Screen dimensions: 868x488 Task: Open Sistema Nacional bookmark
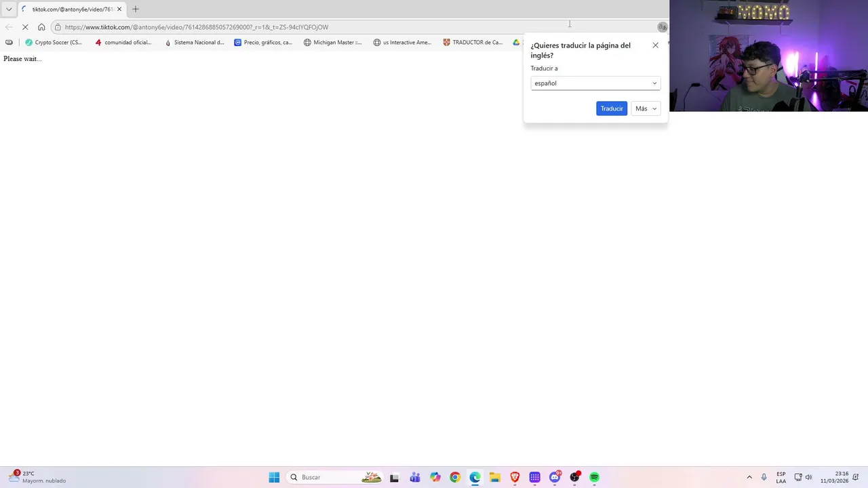click(x=195, y=42)
